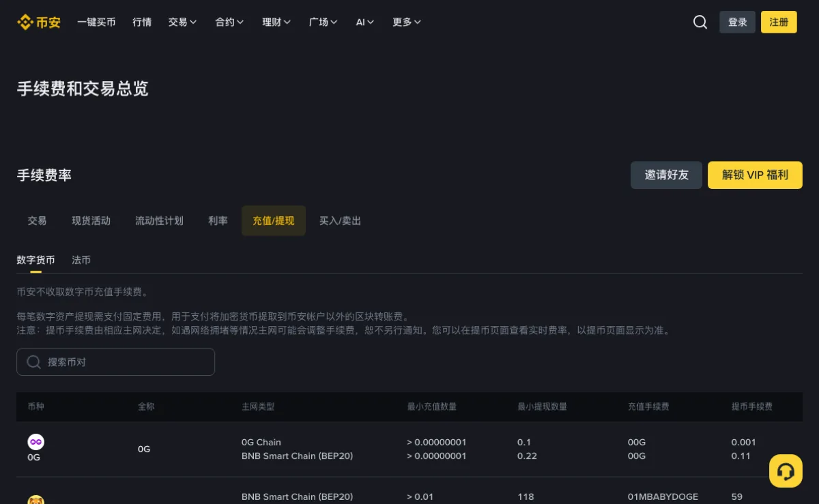
Task: Click the 最小充值数量 column header
Action: coord(431,406)
